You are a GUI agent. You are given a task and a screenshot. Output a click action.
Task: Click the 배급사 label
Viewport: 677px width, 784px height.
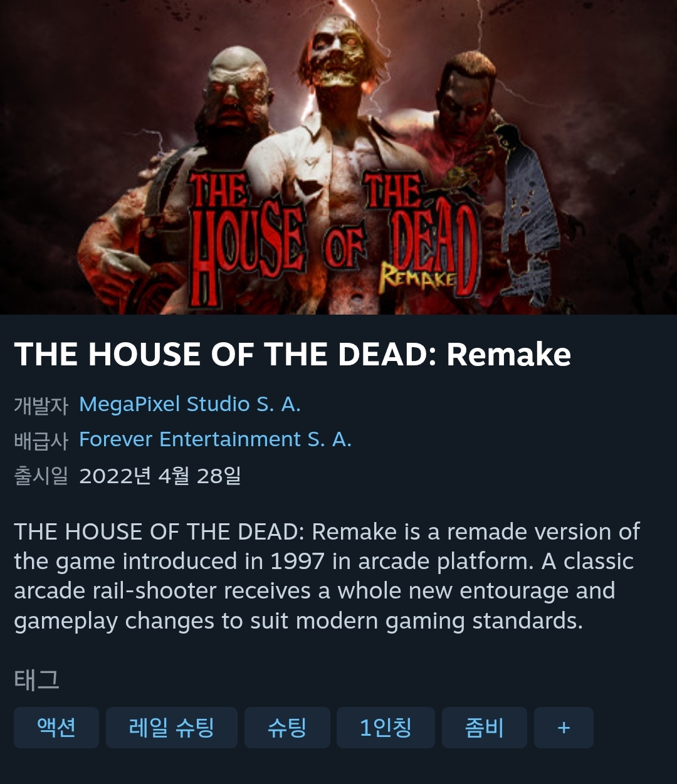tap(41, 440)
